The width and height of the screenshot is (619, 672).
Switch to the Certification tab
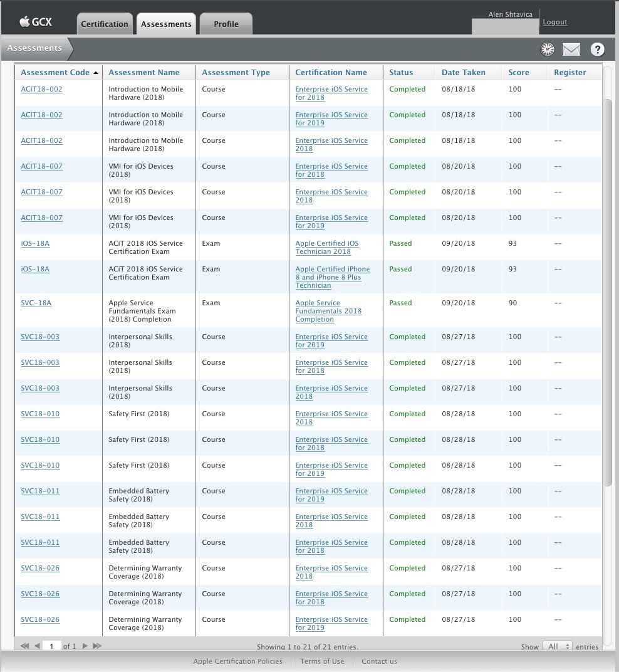[105, 24]
